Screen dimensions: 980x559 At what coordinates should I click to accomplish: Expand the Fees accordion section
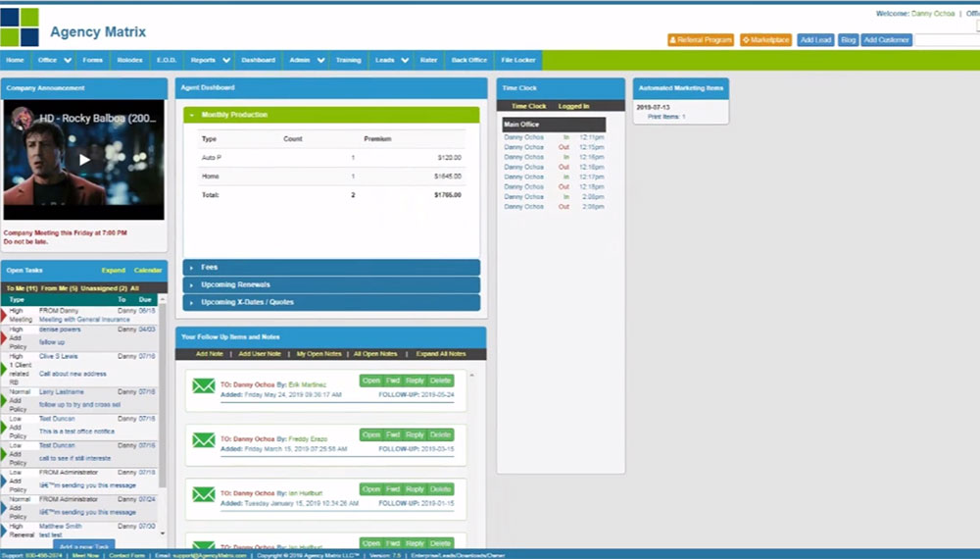(210, 267)
